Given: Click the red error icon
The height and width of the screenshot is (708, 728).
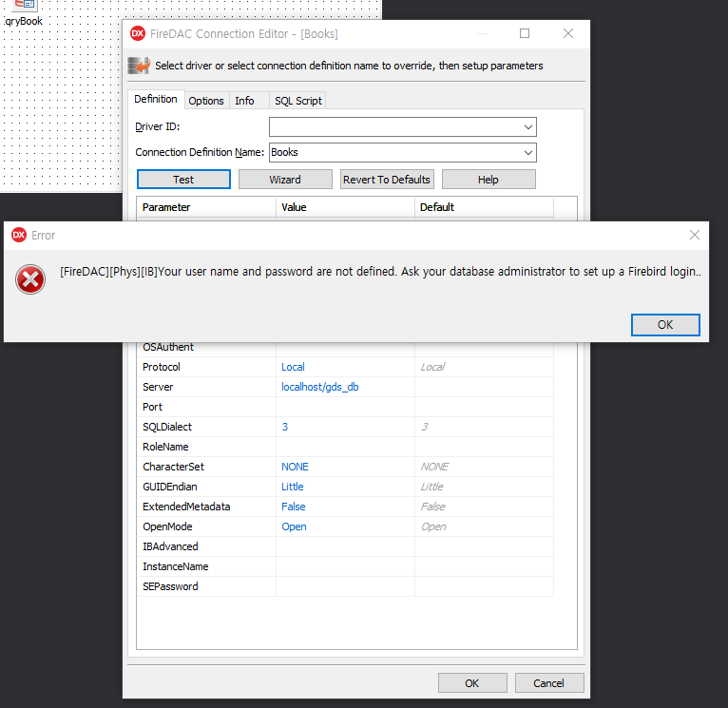Looking at the screenshot, I should coord(31,279).
